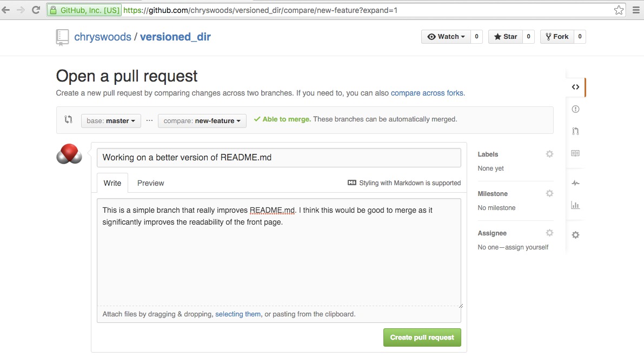Open repository Settings gear in sidebar
Screen dimensions: 644x358
pos(575,235)
